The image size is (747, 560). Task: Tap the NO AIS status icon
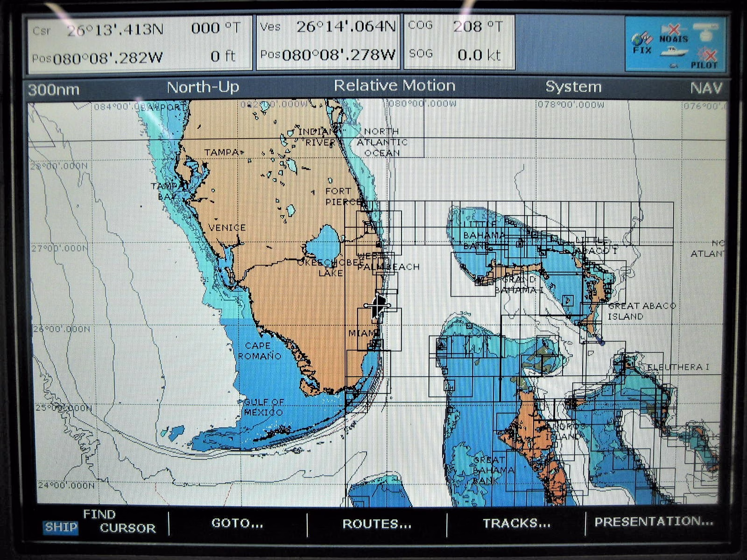[x=673, y=35]
